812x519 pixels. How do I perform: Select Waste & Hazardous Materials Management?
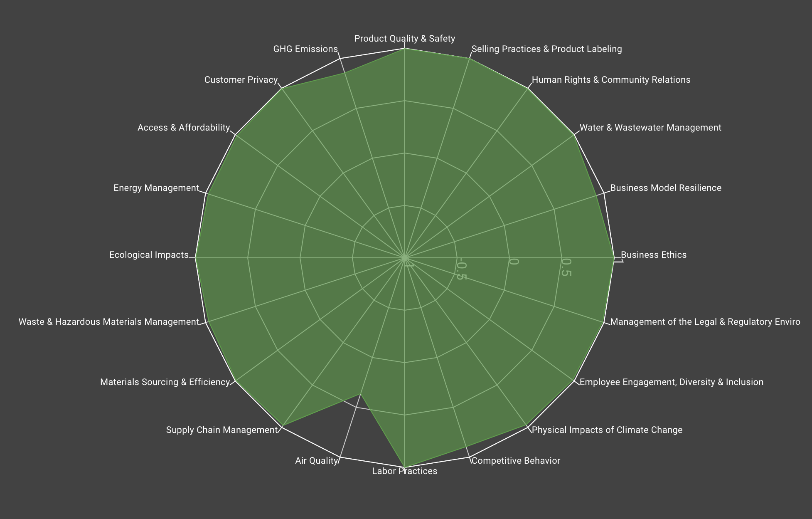tap(108, 321)
